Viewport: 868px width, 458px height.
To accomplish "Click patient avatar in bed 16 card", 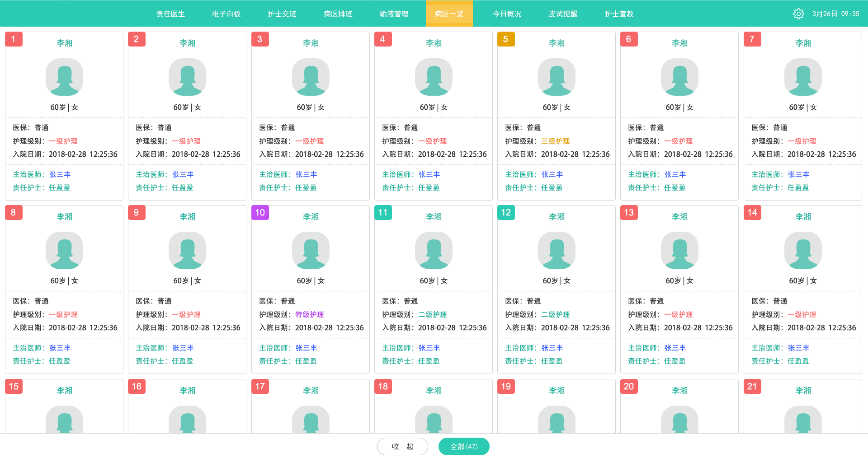I will (187, 420).
